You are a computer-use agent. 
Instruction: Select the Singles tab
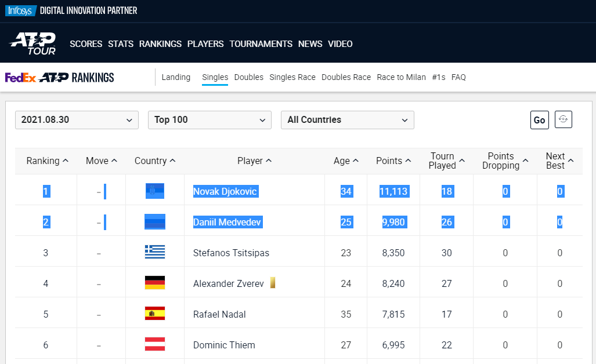click(x=215, y=77)
